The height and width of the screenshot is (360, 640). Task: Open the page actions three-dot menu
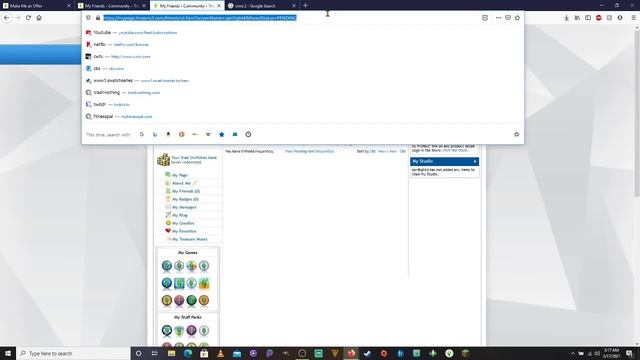pyautogui.click(x=498, y=18)
